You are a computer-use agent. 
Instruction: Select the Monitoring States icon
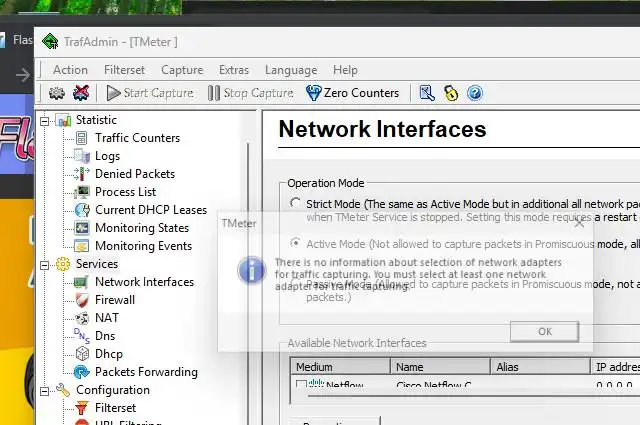82,228
